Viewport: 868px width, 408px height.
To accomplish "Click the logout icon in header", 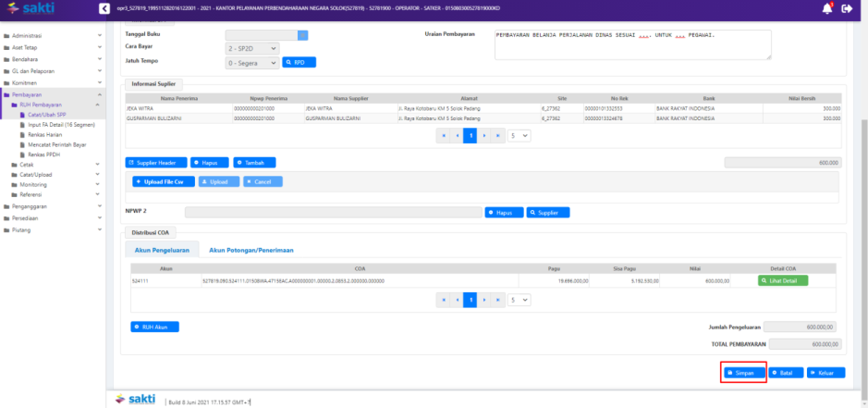I will click(847, 8).
